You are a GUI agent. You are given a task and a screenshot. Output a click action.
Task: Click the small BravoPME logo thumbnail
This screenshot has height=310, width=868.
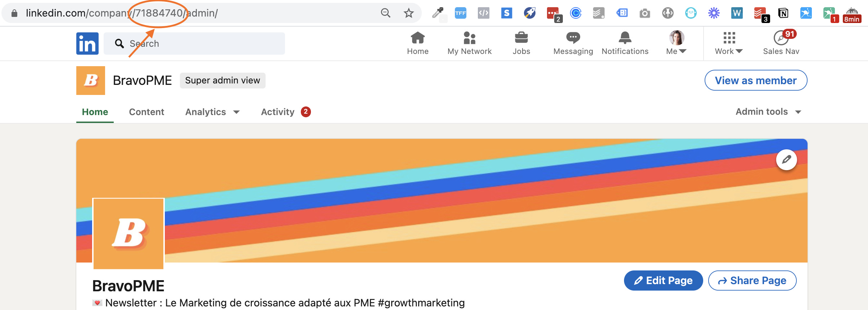pos(91,81)
